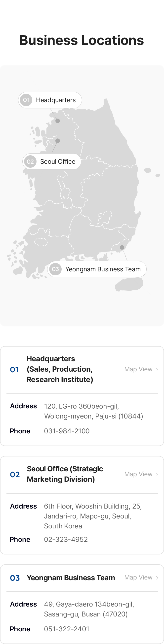Click the 02 badge on Seoul Office label
The width and height of the screenshot is (164, 644).
[x=30, y=161]
